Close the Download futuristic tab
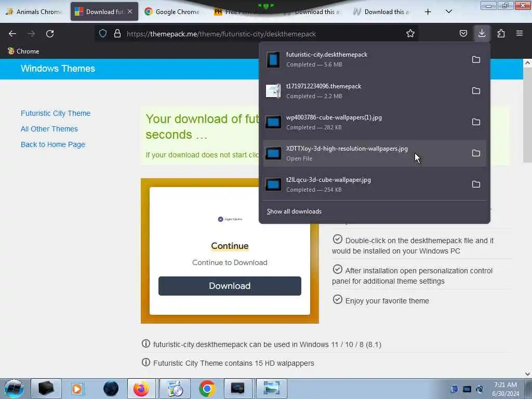Viewport: 532px width, 399px height. pos(130,11)
